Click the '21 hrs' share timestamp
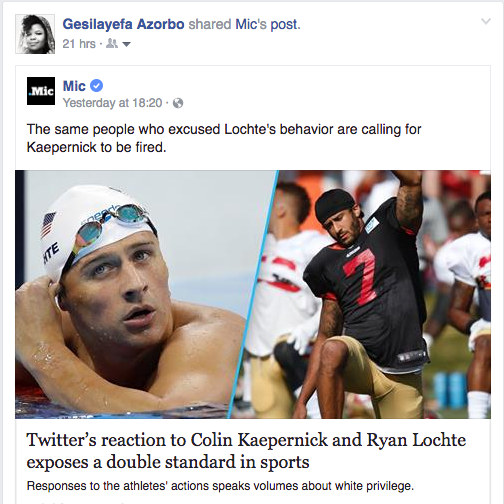The width and height of the screenshot is (504, 504). pyautogui.click(x=79, y=44)
